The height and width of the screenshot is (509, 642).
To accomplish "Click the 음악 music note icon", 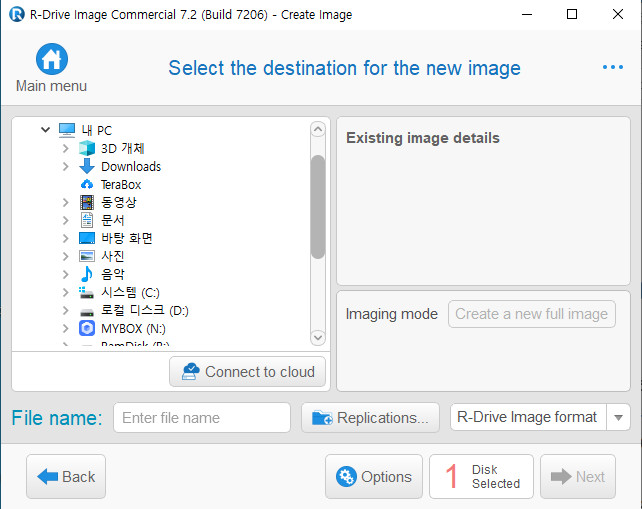I will point(87,274).
